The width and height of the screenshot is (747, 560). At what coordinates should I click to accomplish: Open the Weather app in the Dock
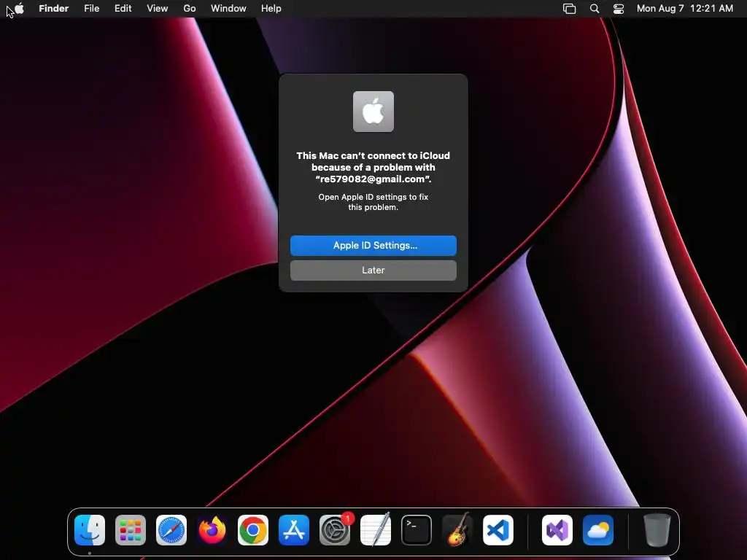point(598,530)
